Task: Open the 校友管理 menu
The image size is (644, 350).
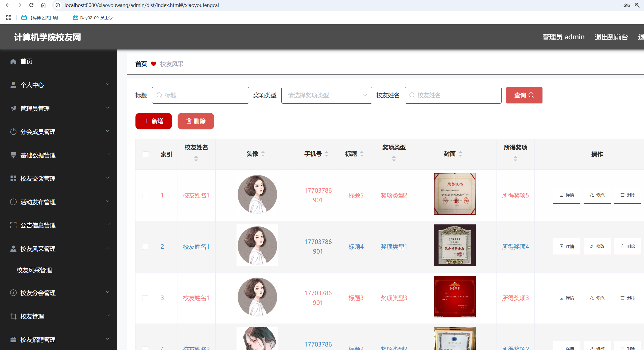Action: point(59,316)
